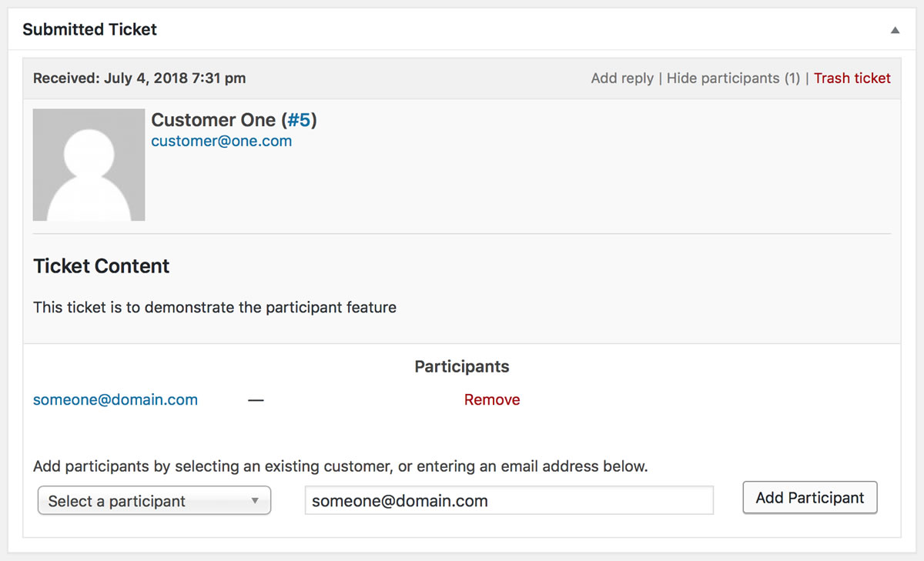The height and width of the screenshot is (561, 924).
Task: Click the Customer One name text
Action: click(x=213, y=120)
